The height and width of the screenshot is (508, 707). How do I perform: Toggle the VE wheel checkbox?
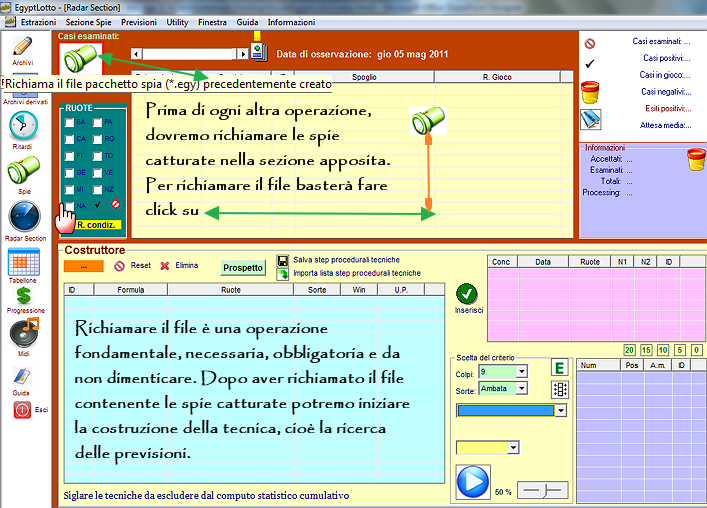(x=97, y=173)
